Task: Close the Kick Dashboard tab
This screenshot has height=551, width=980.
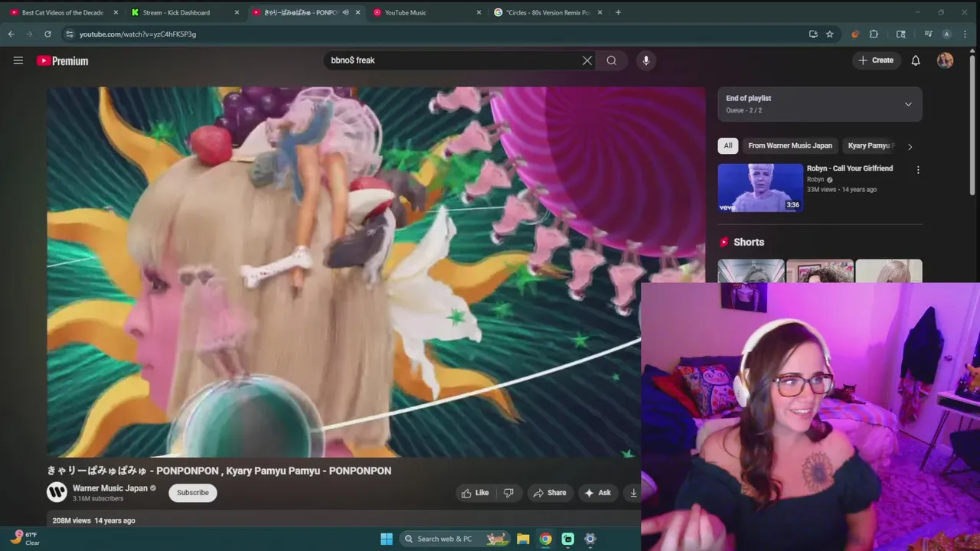Action: pyautogui.click(x=237, y=12)
